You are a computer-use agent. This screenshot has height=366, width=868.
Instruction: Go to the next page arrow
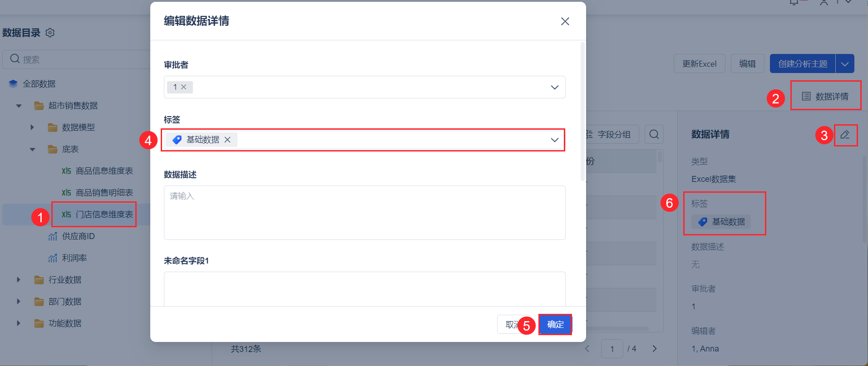654,349
